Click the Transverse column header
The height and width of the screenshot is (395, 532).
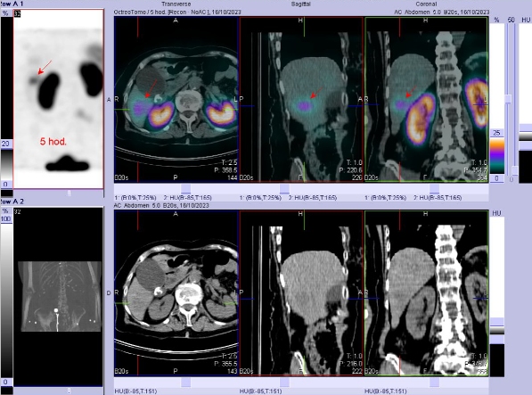tap(176, 4)
